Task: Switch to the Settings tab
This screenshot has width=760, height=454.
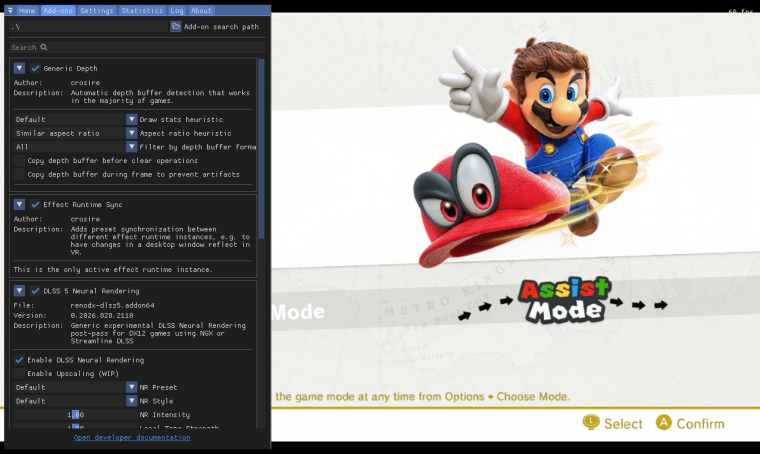Action: (97, 10)
